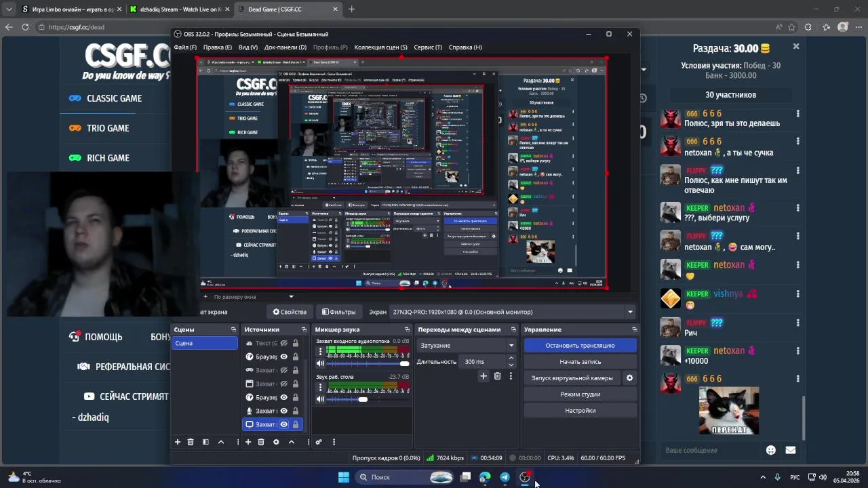Open source properties gear in Источники panel
Viewport: 868px width, 488px height.
pyautogui.click(x=276, y=442)
